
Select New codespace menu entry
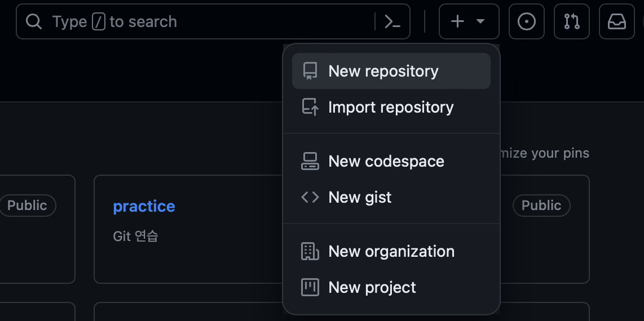(x=386, y=161)
